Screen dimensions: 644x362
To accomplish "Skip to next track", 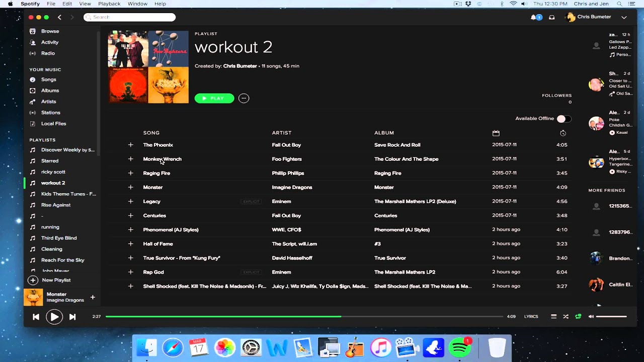I will tap(72, 317).
